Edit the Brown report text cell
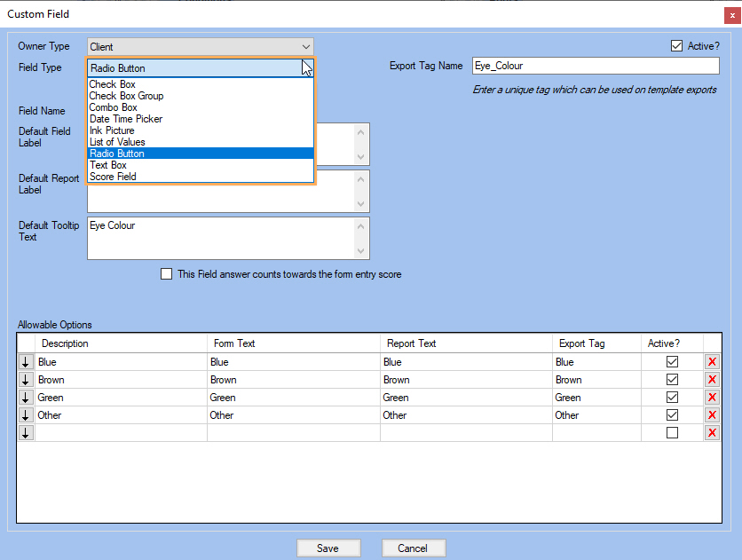Viewport: 742px width, 560px height. (x=467, y=379)
